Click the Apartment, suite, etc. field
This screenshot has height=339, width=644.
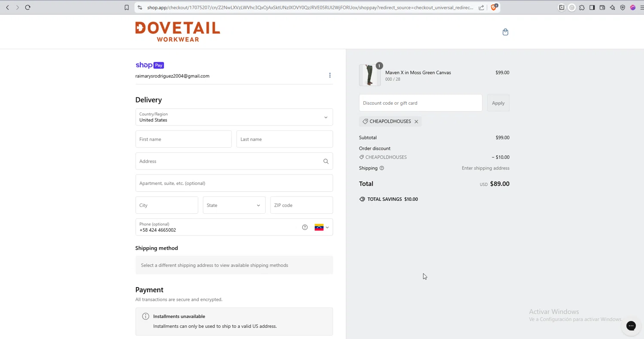point(234,183)
